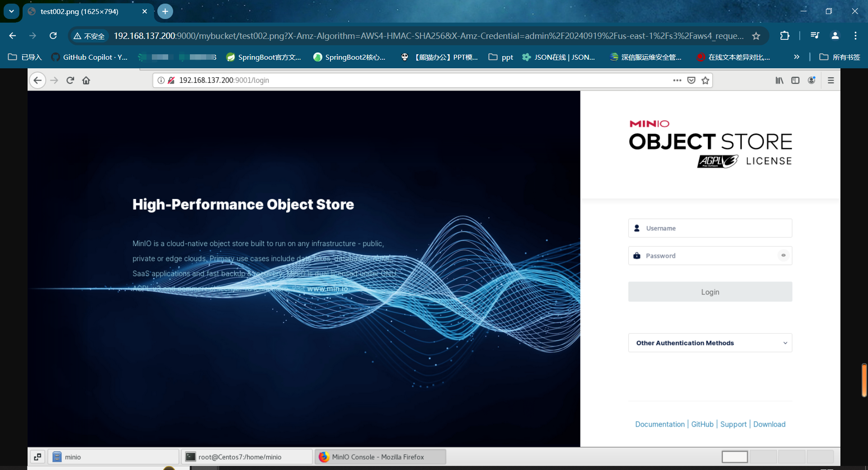Open 深信服运维安全管 bookmark

click(x=646, y=57)
